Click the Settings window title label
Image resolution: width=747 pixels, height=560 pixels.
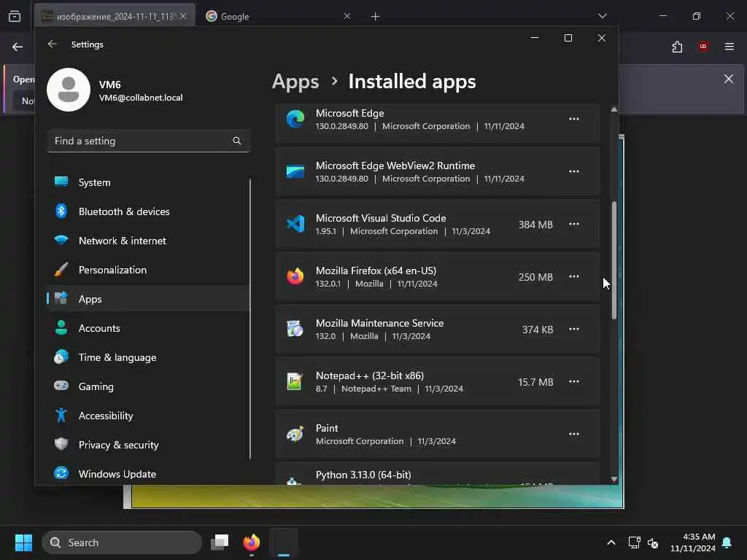(88, 44)
